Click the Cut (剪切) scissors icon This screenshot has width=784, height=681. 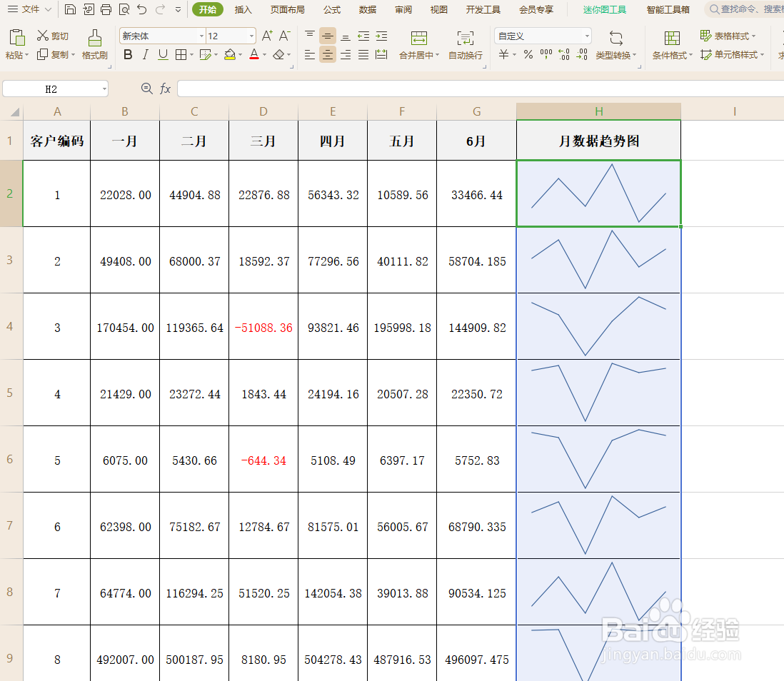point(43,36)
